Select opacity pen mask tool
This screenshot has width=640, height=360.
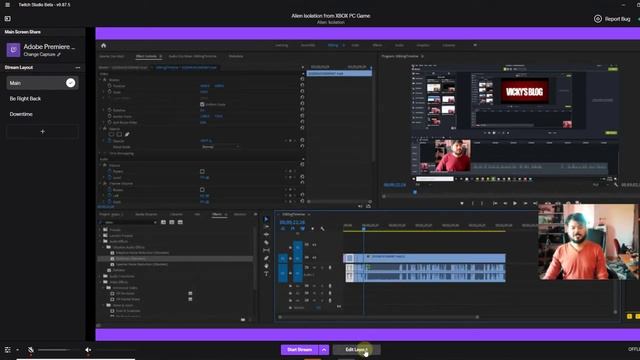click(x=127, y=134)
